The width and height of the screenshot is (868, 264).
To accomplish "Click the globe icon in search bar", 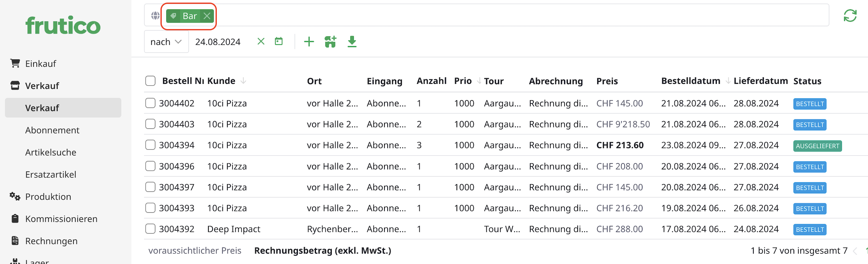I will (155, 15).
